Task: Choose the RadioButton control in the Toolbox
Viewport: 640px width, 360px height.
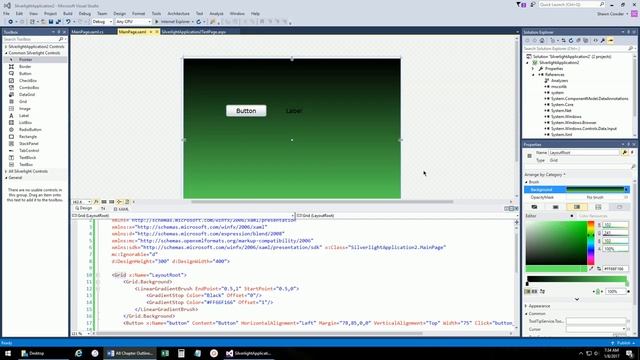Action: click(x=35, y=129)
